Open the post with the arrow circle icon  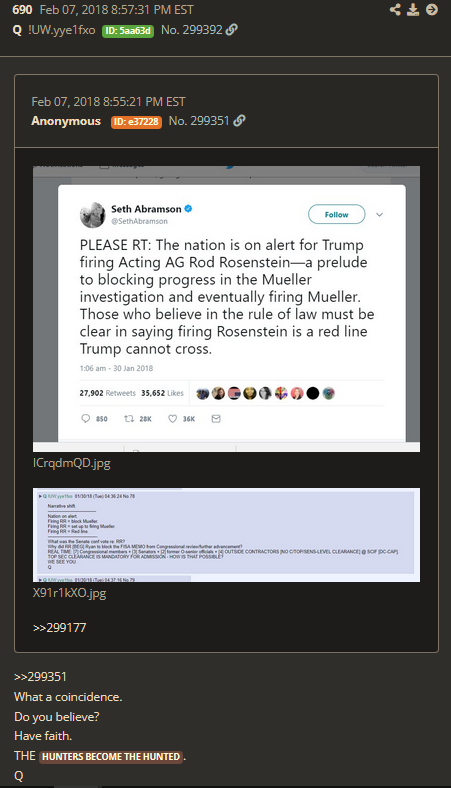pyautogui.click(x=432, y=10)
